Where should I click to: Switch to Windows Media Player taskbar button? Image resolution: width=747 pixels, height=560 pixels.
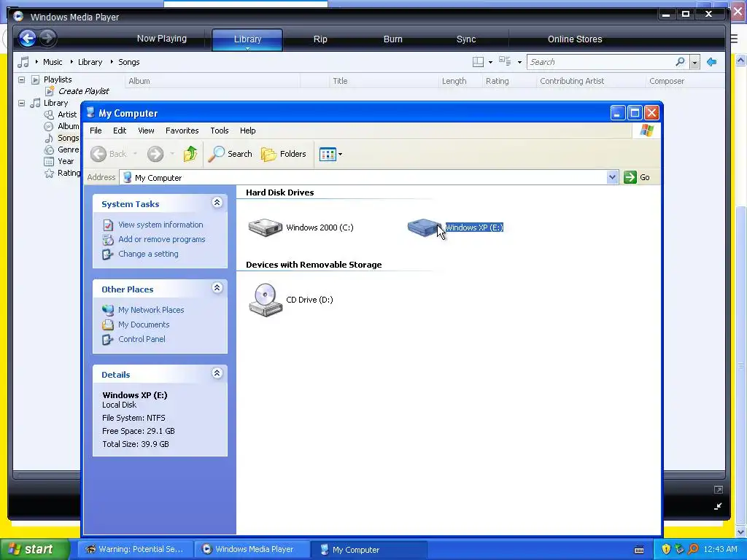pyautogui.click(x=252, y=549)
